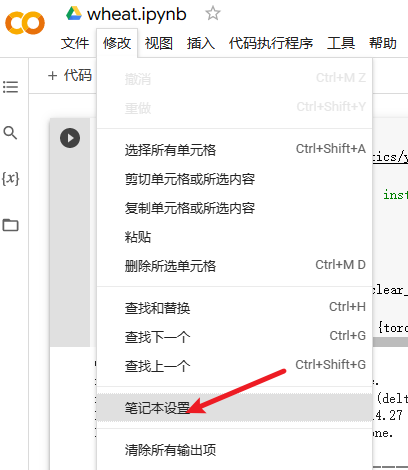The width and height of the screenshot is (408, 470).
Task: Click the Colab CO logo
Action: click(x=25, y=23)
